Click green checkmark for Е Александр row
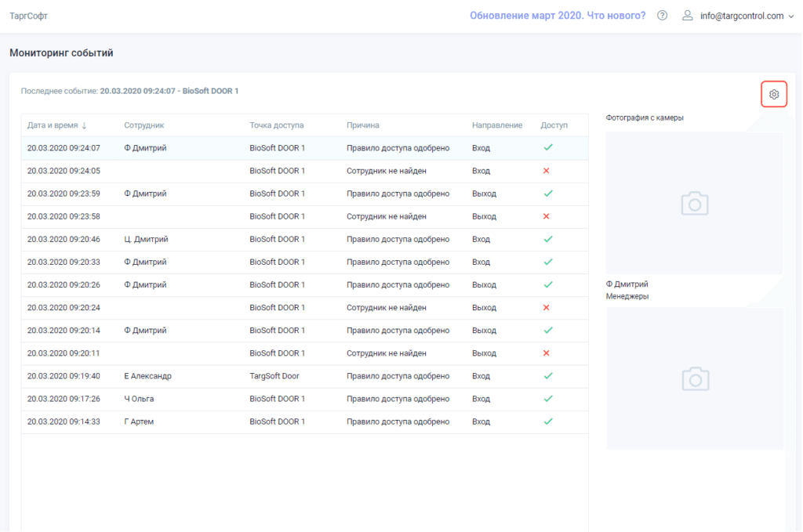 tap(548, 376)
